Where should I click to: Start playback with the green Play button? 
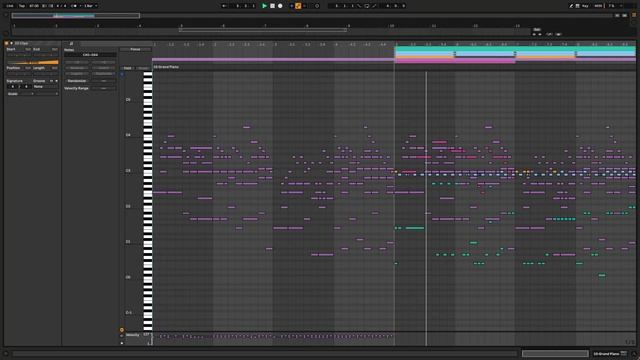tap(264, 6)
